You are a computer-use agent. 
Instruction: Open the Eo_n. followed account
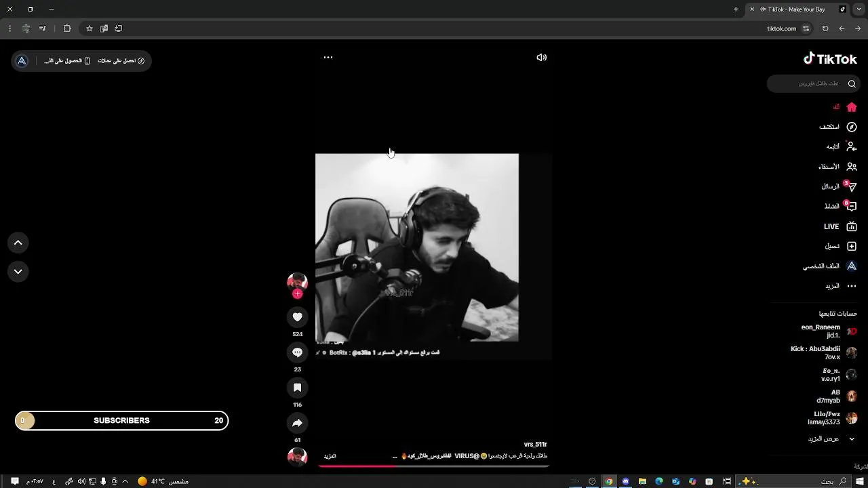(x=839, y=375)
